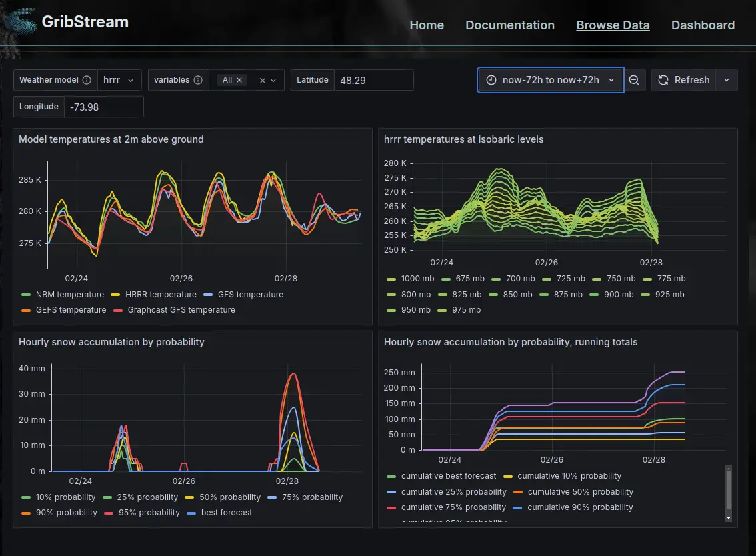Go to the Home page

[x=427, y=25]
